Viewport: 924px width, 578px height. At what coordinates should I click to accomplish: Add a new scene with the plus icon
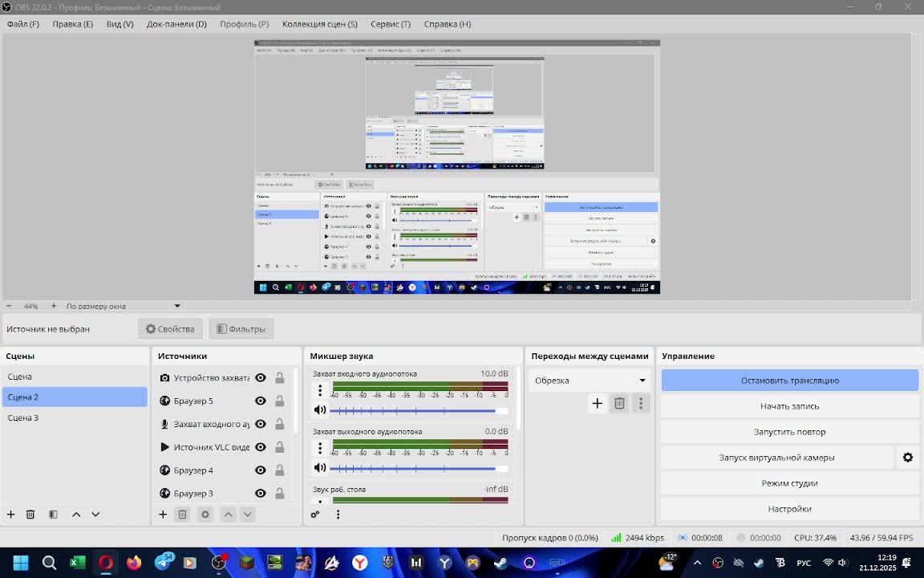tap(10, 514)
